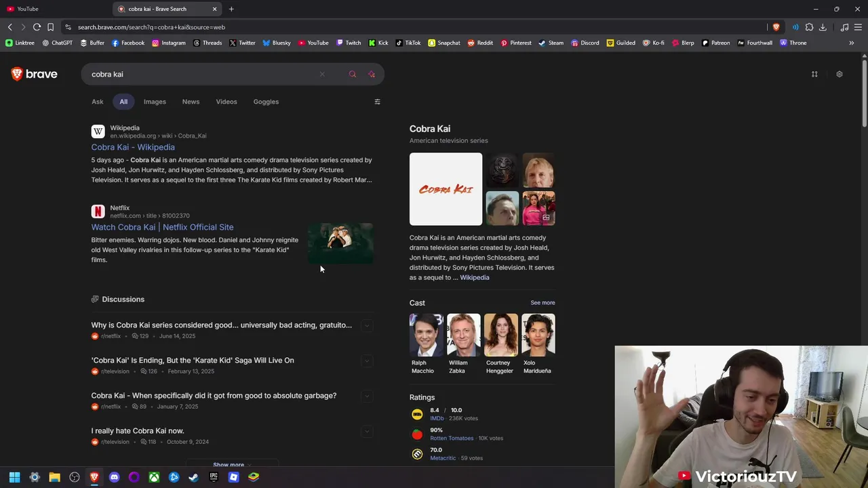Open the Rotten Tomatoes rating link
The image size is (868, 488).
pyautogui.click(x=452, y=438)
